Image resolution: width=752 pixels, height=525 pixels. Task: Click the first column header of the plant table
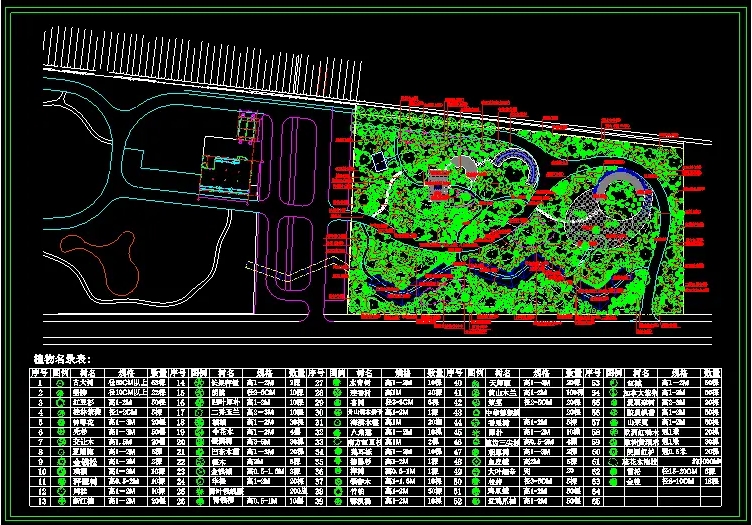[40, 371]
